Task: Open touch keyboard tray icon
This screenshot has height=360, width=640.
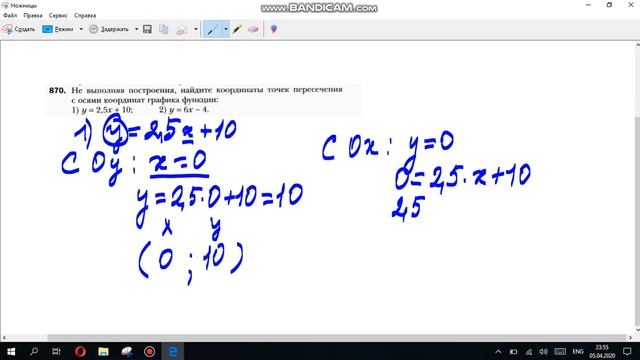Action: (560, 352)
